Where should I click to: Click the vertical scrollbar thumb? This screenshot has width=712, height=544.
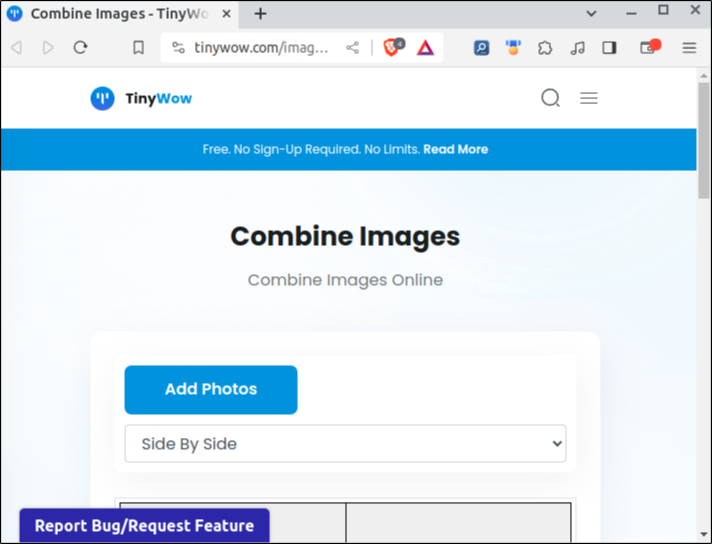[x=703, y=140]
